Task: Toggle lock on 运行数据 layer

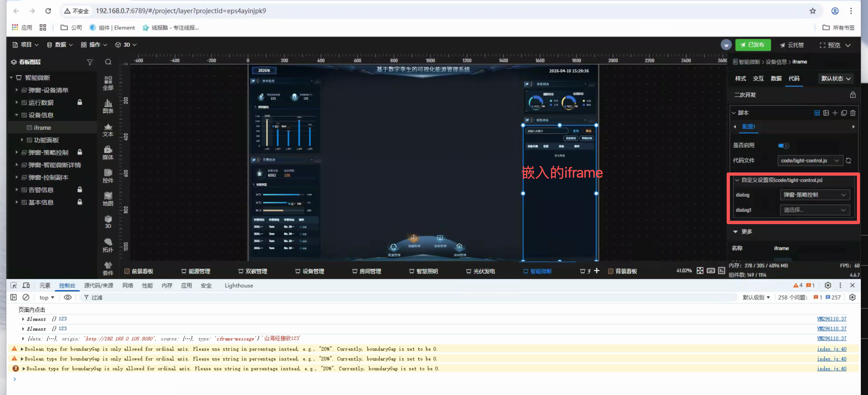Action: (80, 103)
